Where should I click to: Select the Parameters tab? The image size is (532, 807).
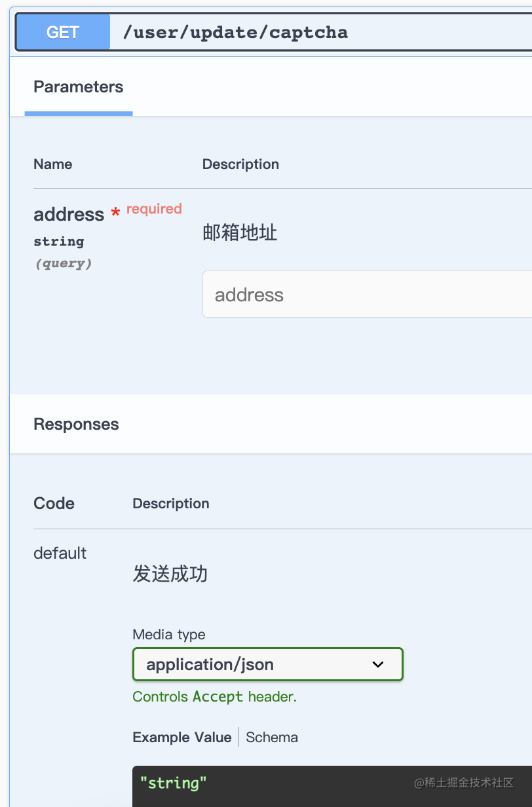(x=79, y=87)
